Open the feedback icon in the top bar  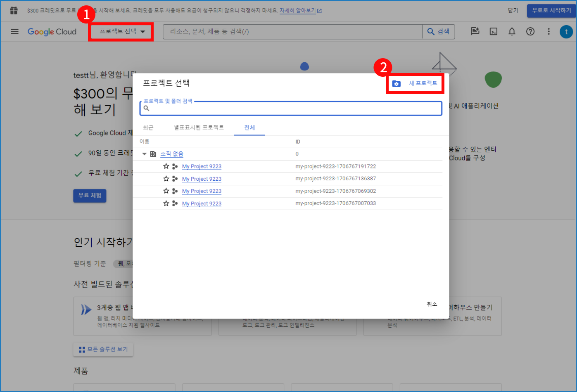[475, 31]
